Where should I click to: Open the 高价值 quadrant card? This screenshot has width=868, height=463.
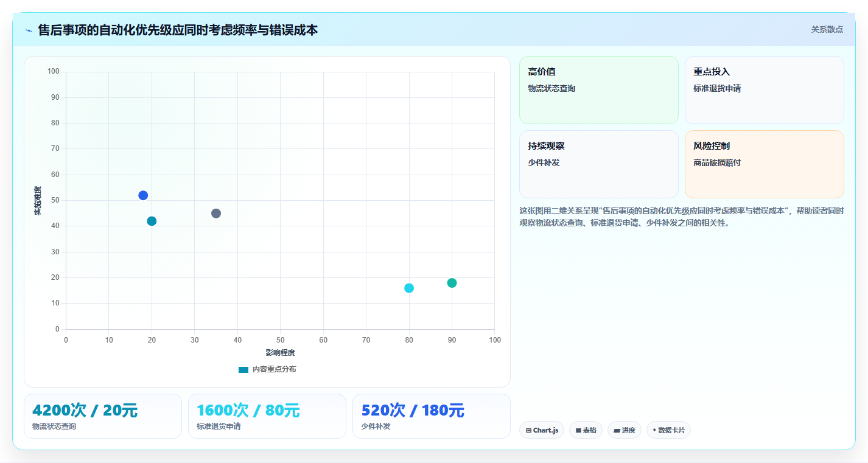598,90
